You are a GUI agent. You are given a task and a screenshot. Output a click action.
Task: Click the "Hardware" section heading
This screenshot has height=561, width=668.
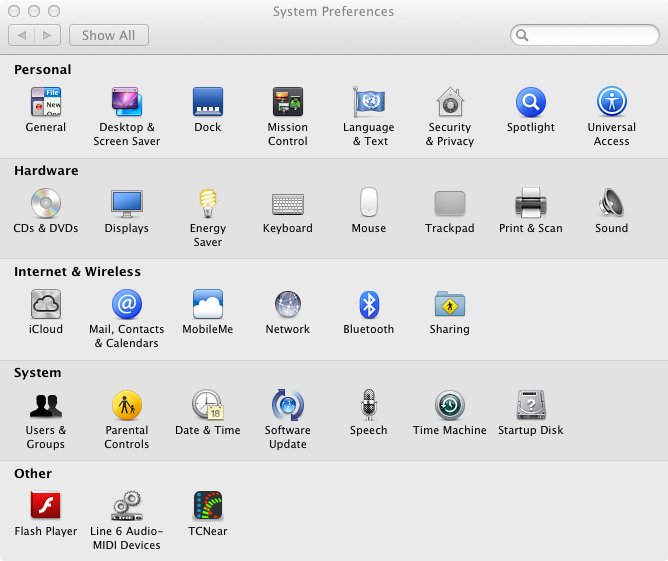point(46,170)
